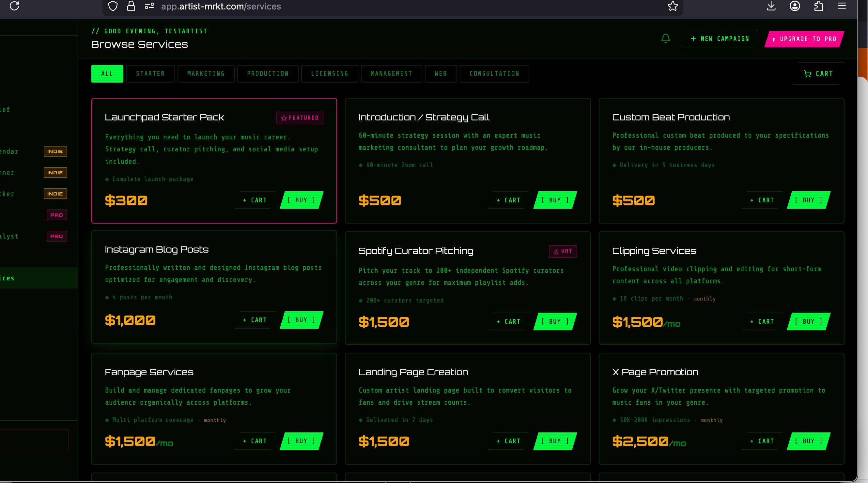This screenshot has height=483, width=868.
Task: Open the Instagram Blog Posts title
Action: click(x=157, y=250)
